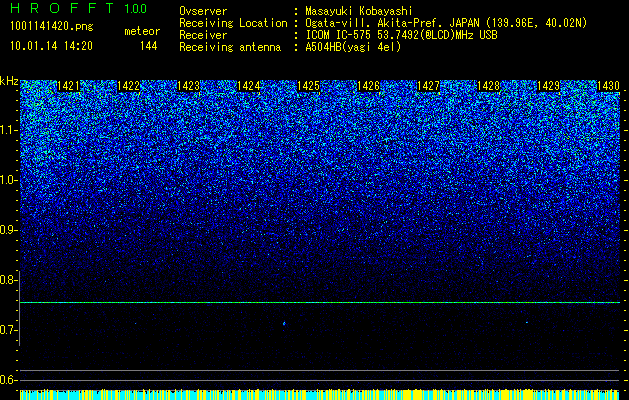Click the 0.8 kHz axis label
This screenshot has height=400, width=629.
pyautogui.click(x=9, y=280)
